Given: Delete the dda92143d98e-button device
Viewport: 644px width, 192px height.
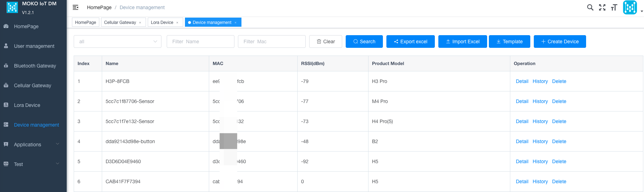Looking at the screenshot, I should [559, 141].
